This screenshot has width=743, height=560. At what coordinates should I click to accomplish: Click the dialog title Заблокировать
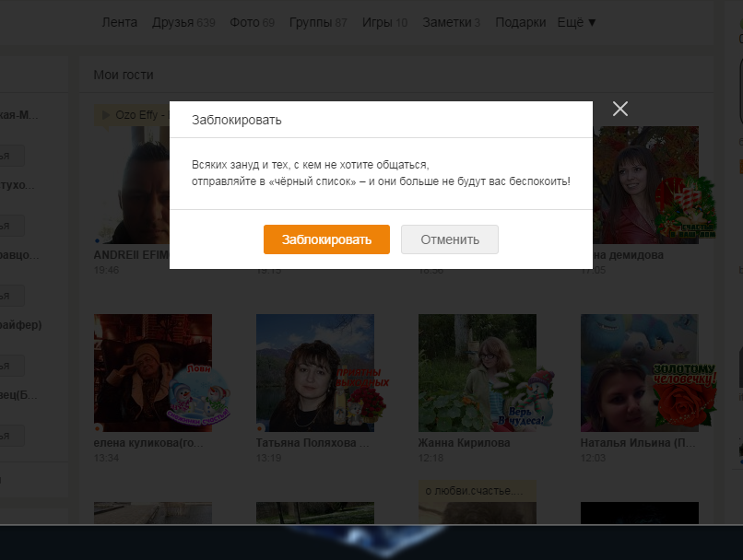pyautogui.click(x=237, y=121)
